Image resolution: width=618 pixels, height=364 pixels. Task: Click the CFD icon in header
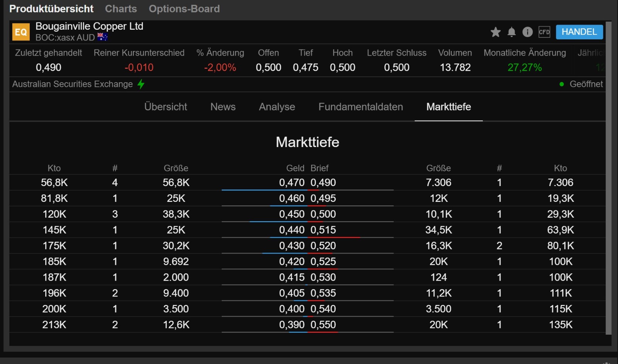pos(544,32)
